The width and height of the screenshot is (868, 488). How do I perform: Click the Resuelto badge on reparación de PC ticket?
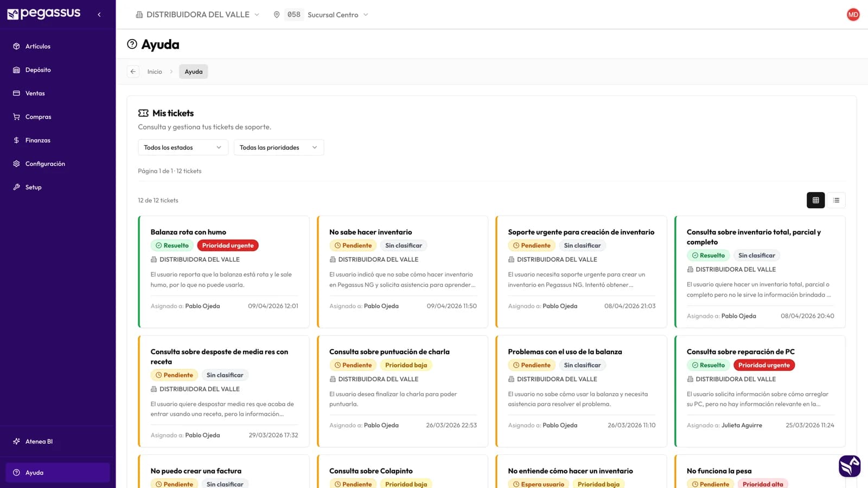[709, 365]
